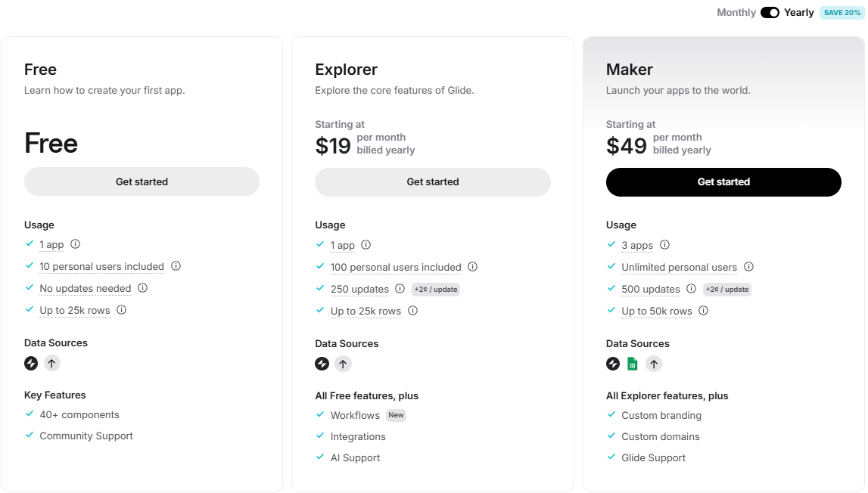This screenshot has width=868, height=493.
Task: Click the info icon beside '250 updates' in Explorer
Action: click(x=400, y=289)
